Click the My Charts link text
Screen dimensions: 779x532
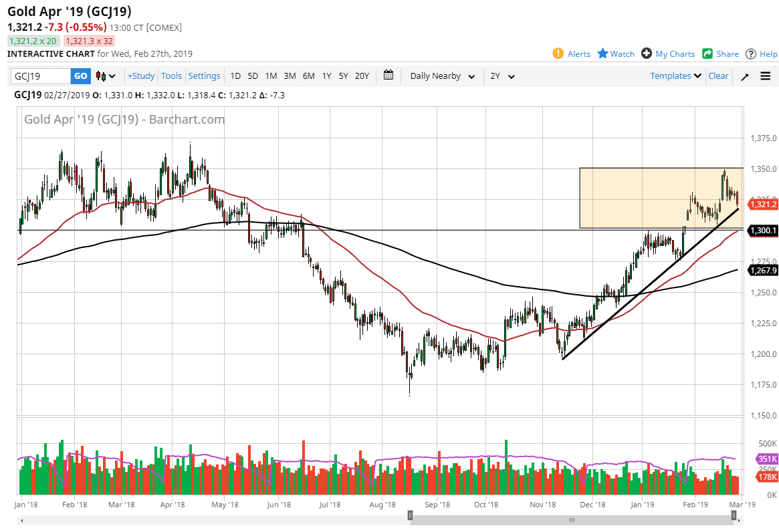[675, 53]
